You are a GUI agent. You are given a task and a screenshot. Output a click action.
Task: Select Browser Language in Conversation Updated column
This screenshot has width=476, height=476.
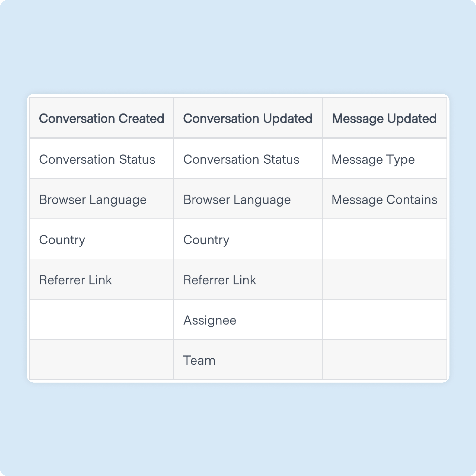237,200
